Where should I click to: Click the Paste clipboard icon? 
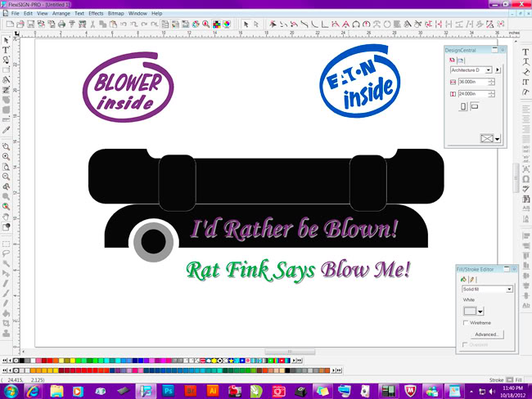(x=113, y=24)
